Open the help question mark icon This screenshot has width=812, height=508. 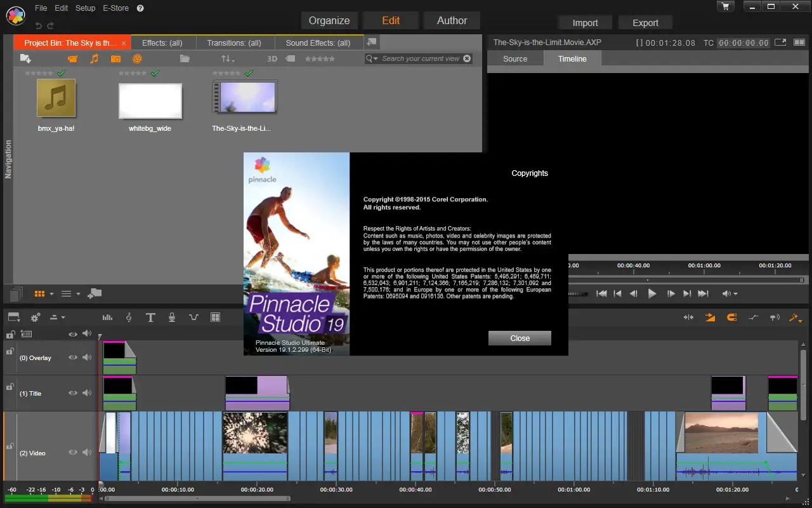click(x=140, y=8)
